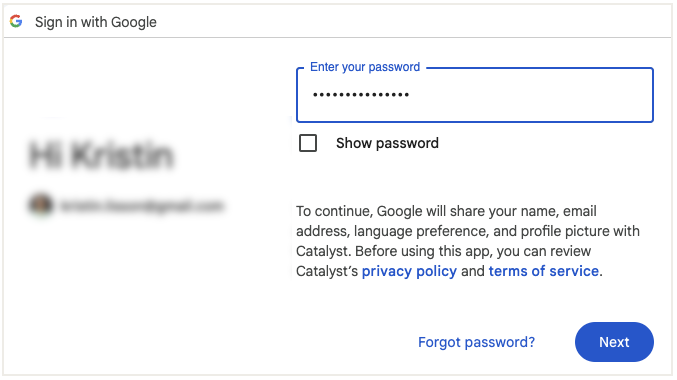The width and height of the screenshot is (677, 380).
Task: Click the blurred email address text
Action: click(x=142, y=206)
